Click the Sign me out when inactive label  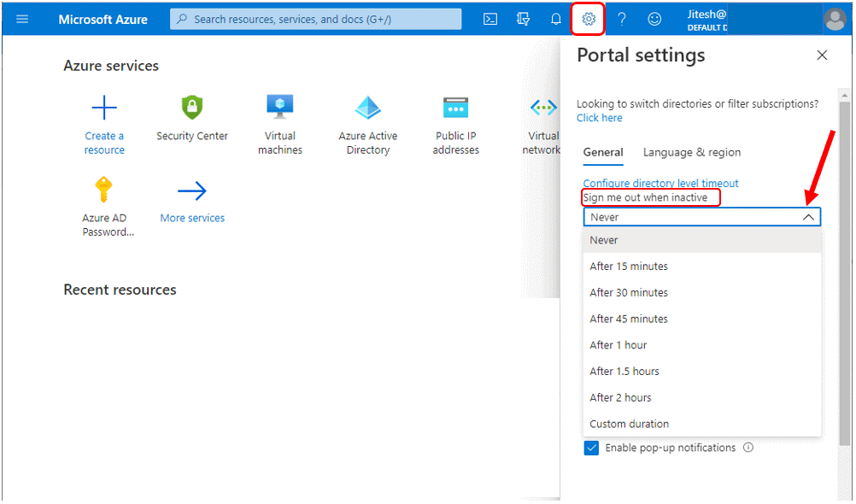click(x=645, y=197)
